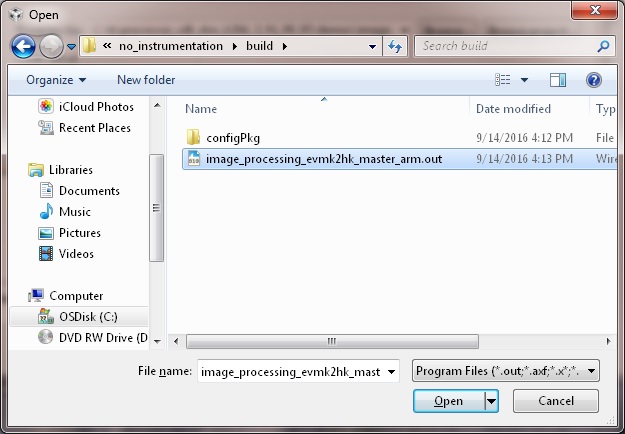The image size is (625, 434).
Task: Click the Open button
Action: 447,401
